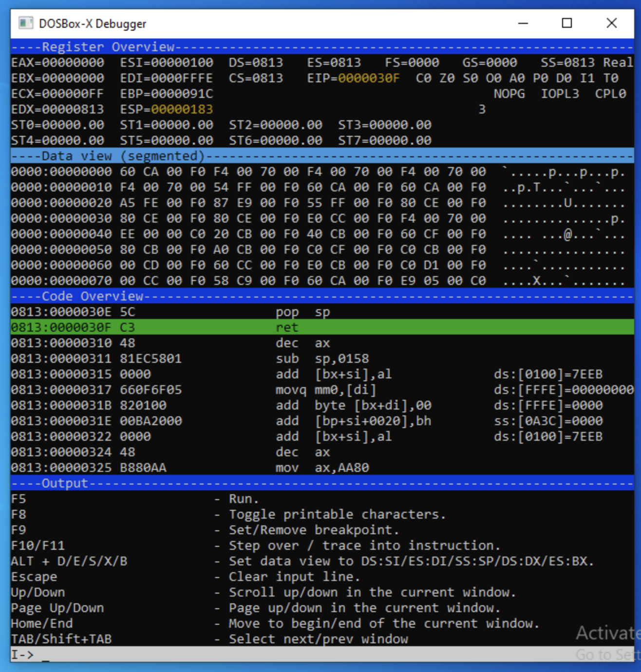Viewport: 641px width, 672px height.
Task: Click the ST7=00000.00 FPU register
Action: point(385,140)
